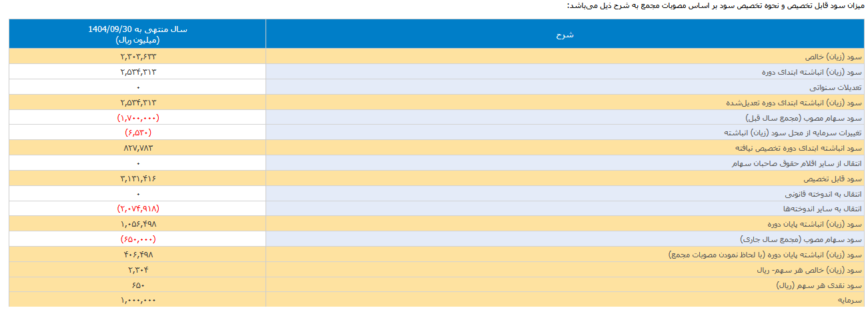Click red value (۱,۷۰۰,۰۰۰) for approved dividend
868x318 pixels.
(138, 118)
